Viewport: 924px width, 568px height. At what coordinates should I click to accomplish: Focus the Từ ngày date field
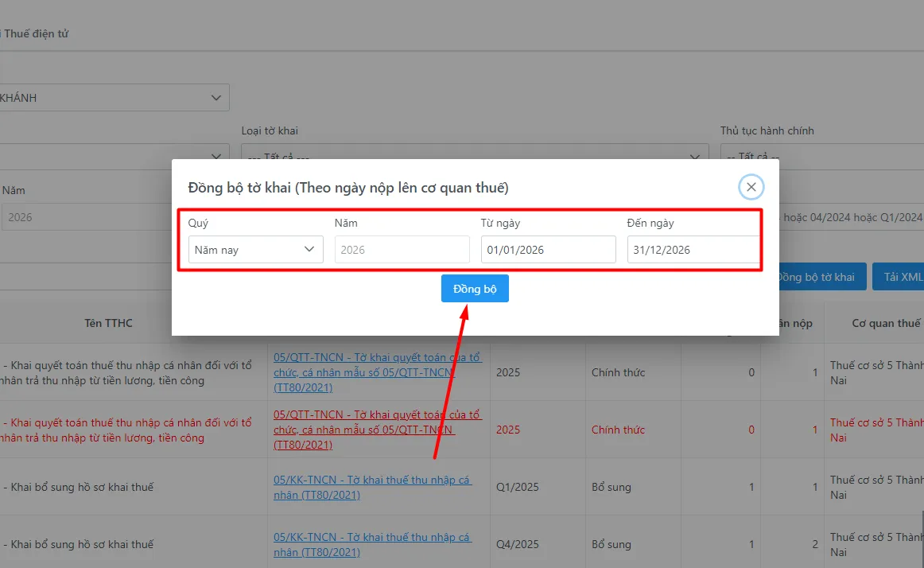[548, 250]
